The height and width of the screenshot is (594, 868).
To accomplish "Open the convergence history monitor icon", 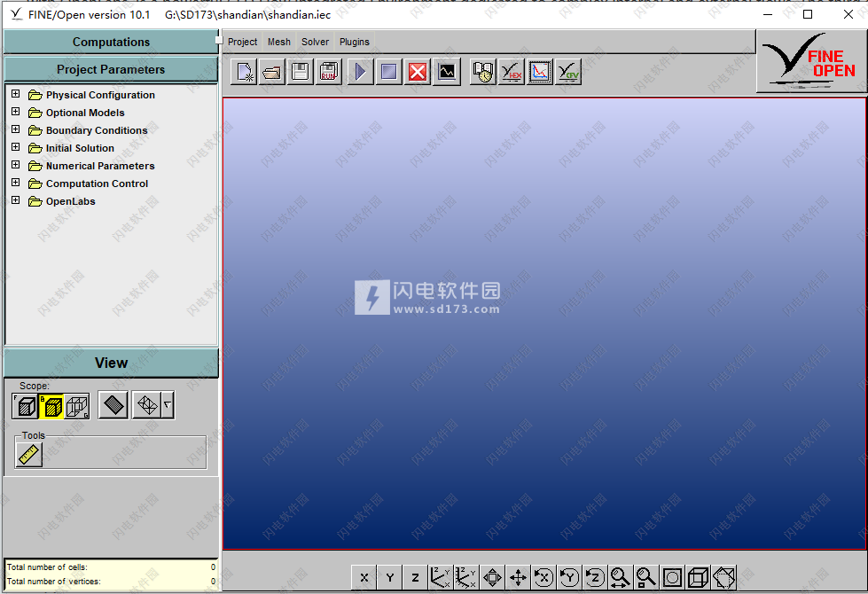I will pos(447,72).
